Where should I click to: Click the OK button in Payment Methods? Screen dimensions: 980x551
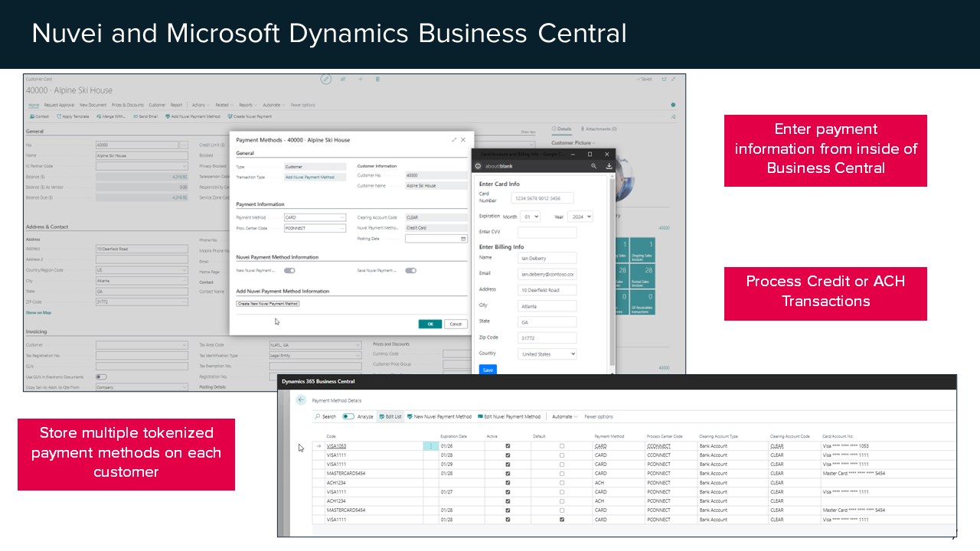coord(430,324)
